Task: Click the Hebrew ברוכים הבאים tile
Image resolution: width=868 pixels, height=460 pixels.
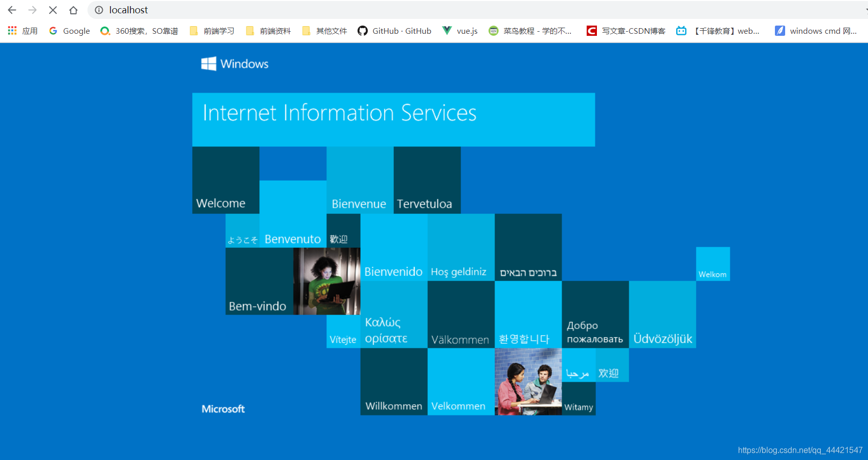Action: [x=528, y=247]
